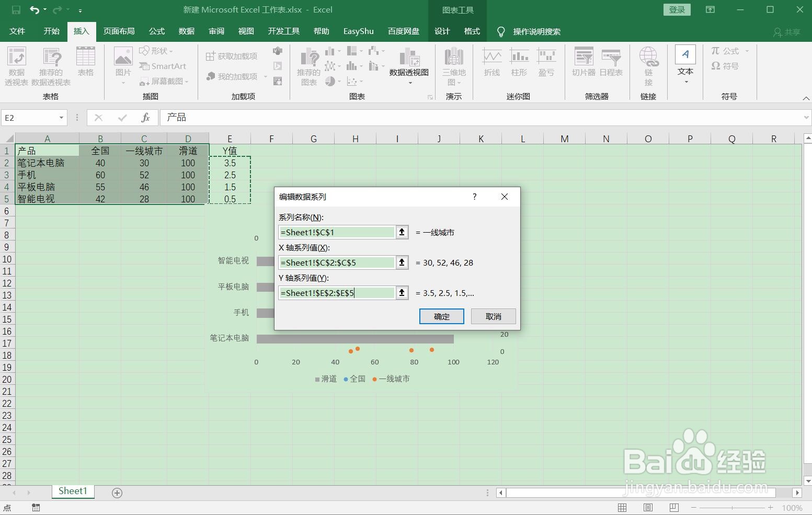Insert a 日程表 (Timeline) filter
812x515 pixels.
(611, 63)
